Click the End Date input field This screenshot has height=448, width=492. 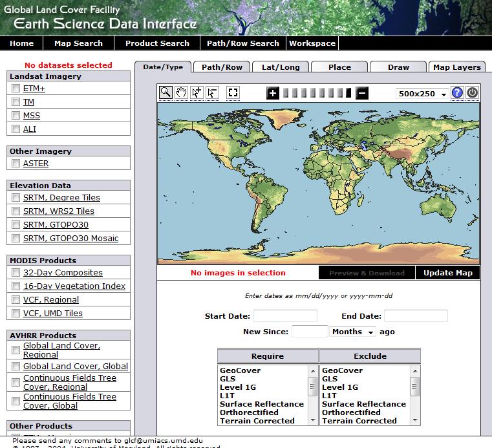click(x=416, y=315)
